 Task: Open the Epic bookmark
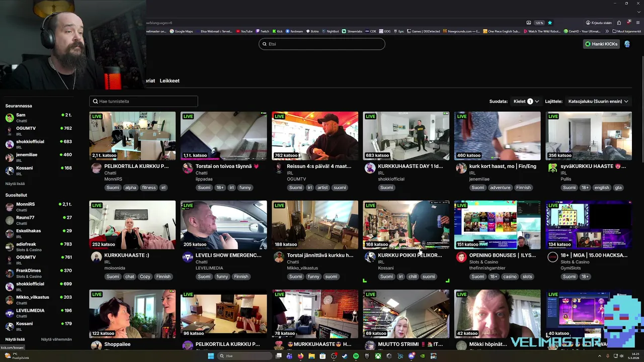[398, 31]
